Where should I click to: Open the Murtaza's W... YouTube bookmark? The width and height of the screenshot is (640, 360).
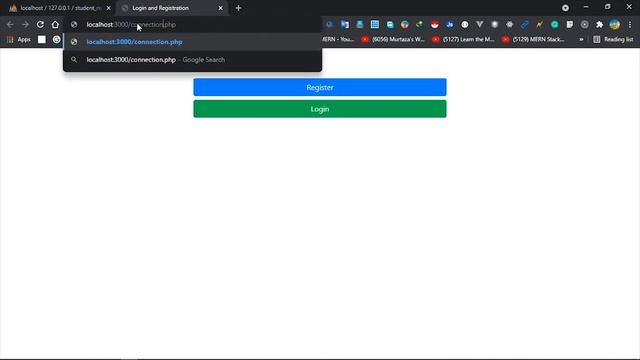pos(393,40)
